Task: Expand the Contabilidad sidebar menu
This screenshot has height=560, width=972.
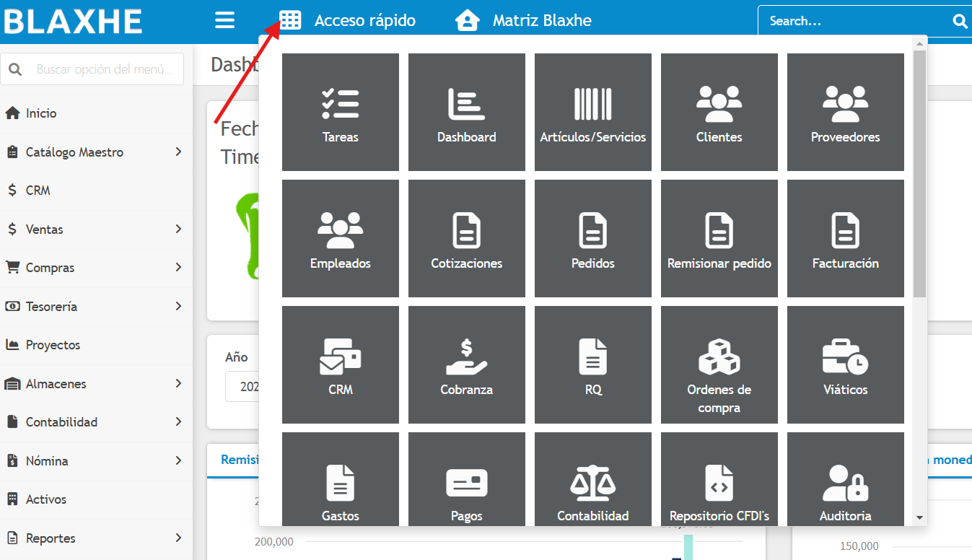Action: 96,422
